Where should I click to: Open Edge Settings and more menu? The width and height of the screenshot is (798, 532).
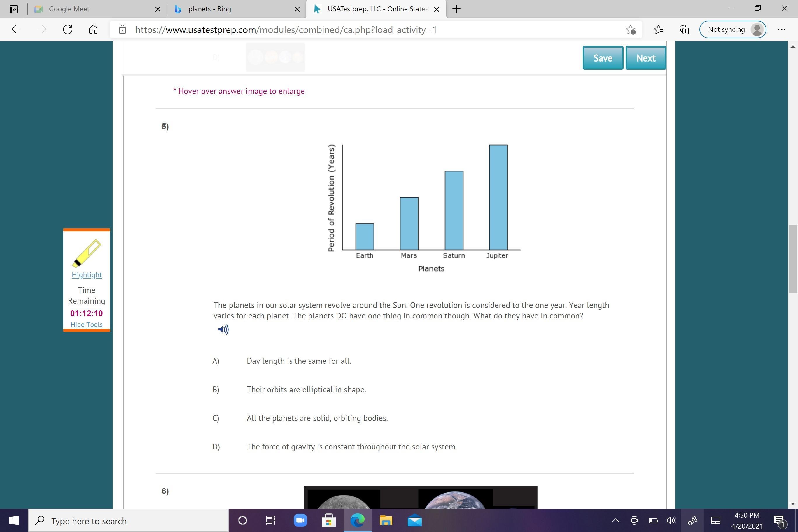[x=781, y=29]
